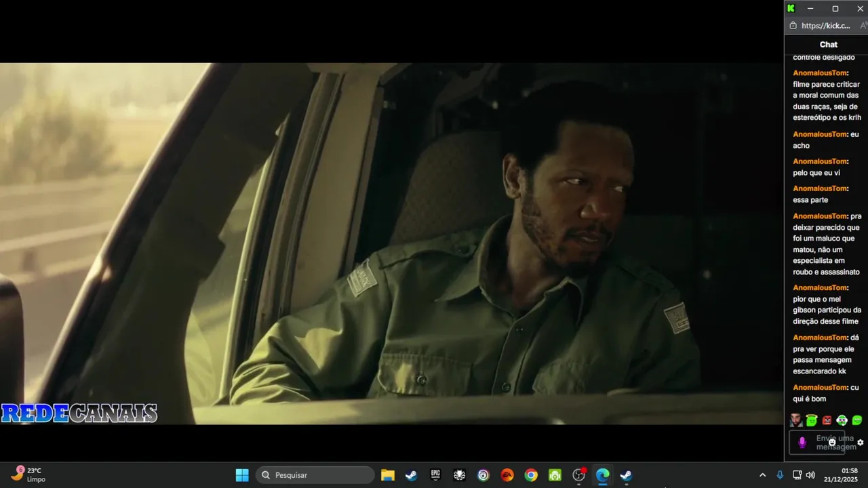Pick the green headphones emote
Viewport: 868px width, 488px height.
click(x=842, y=420)
